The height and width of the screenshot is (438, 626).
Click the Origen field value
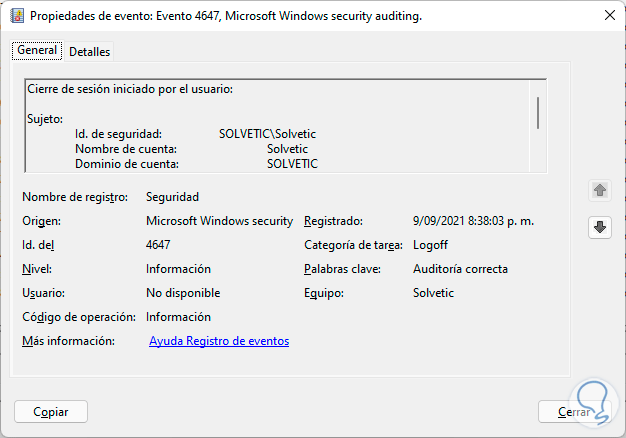click(219, 221)
